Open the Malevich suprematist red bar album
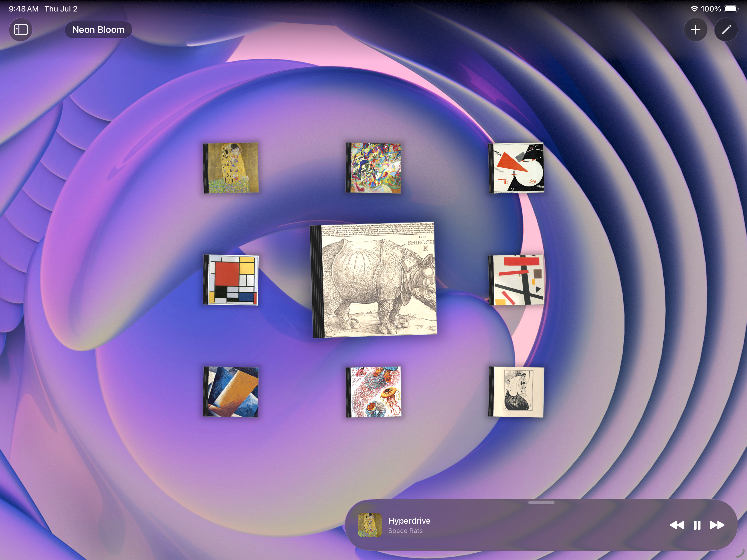This screenshot has width=747, height=560. point(516,280)
